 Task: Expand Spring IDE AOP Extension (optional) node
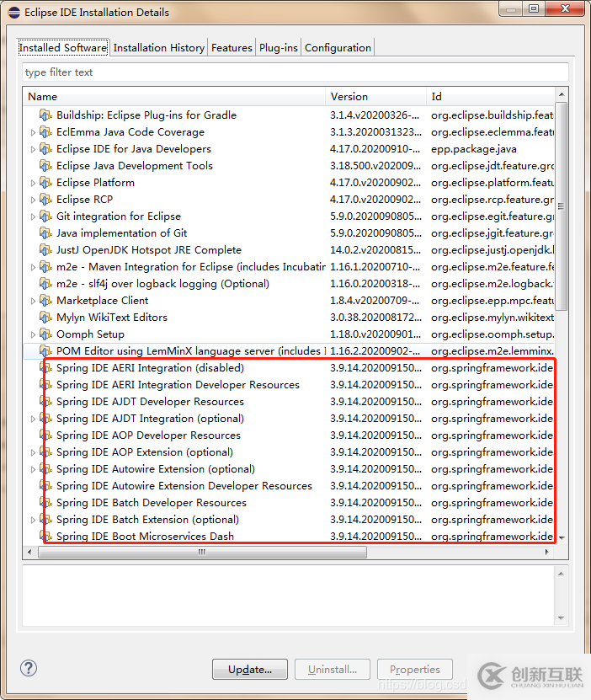click(33, 452)
